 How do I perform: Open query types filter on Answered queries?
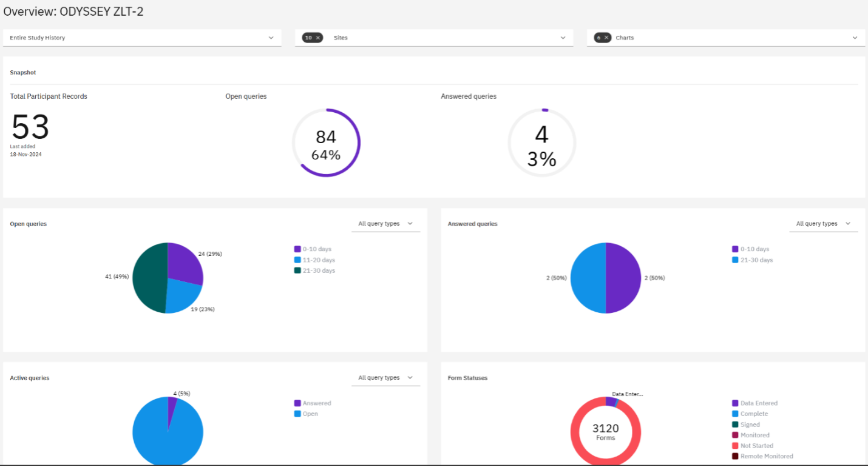(824, 224)
